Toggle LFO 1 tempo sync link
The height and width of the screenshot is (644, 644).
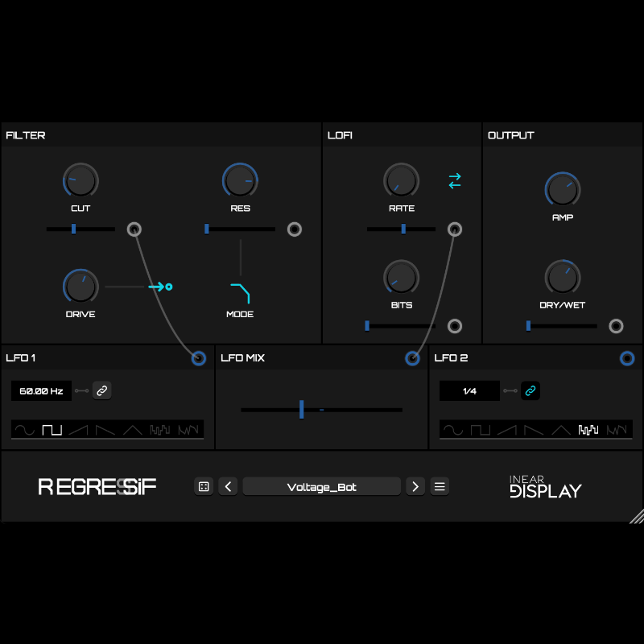click(x=102, y=390)
